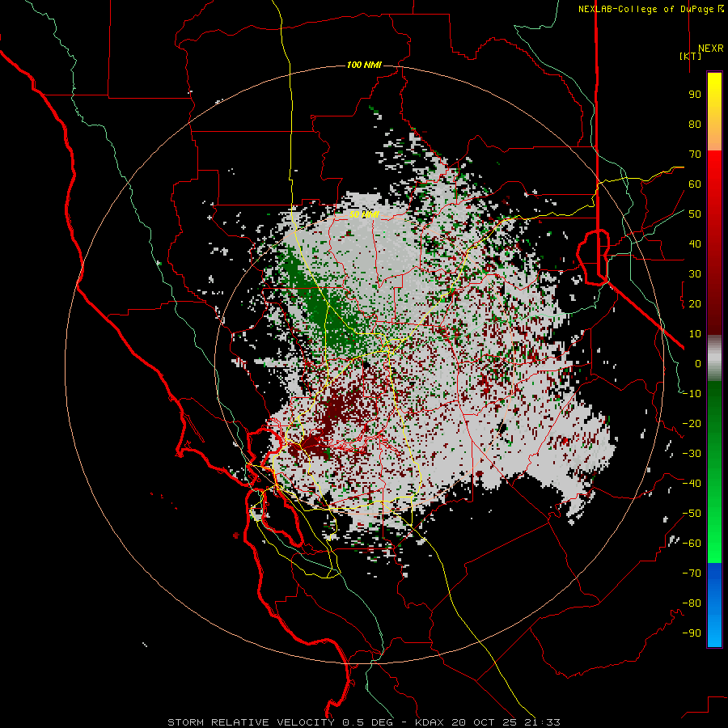Viewport: 728px width, 728px height.
Task: Select the STORM RELATIVE VELOCITY caption text
Action: point(251,722)
